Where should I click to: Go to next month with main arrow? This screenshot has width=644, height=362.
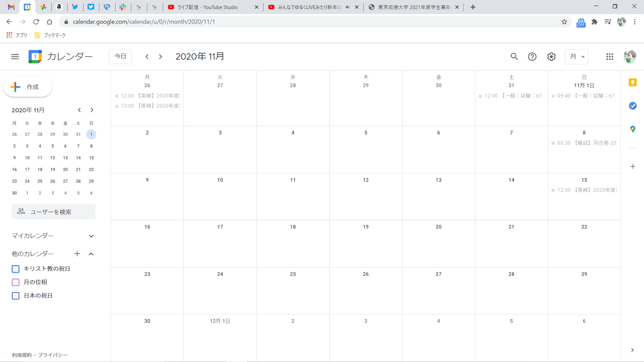click(160, 57)
